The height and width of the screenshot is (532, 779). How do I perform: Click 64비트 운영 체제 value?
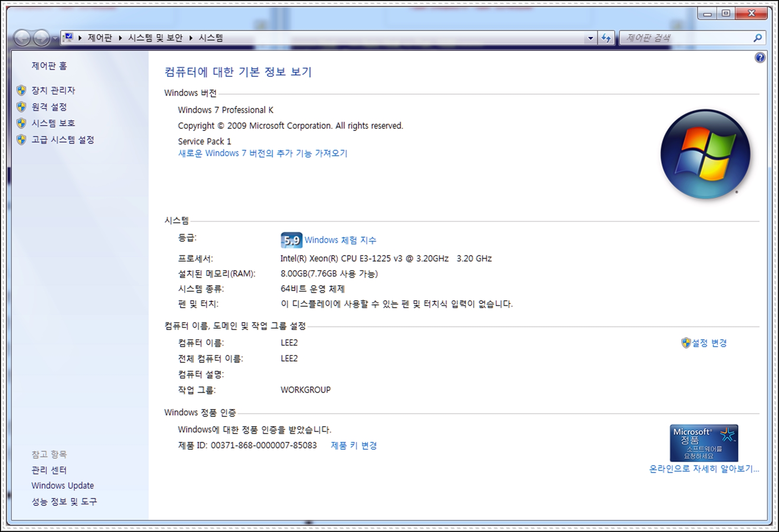tap(312, 289)
